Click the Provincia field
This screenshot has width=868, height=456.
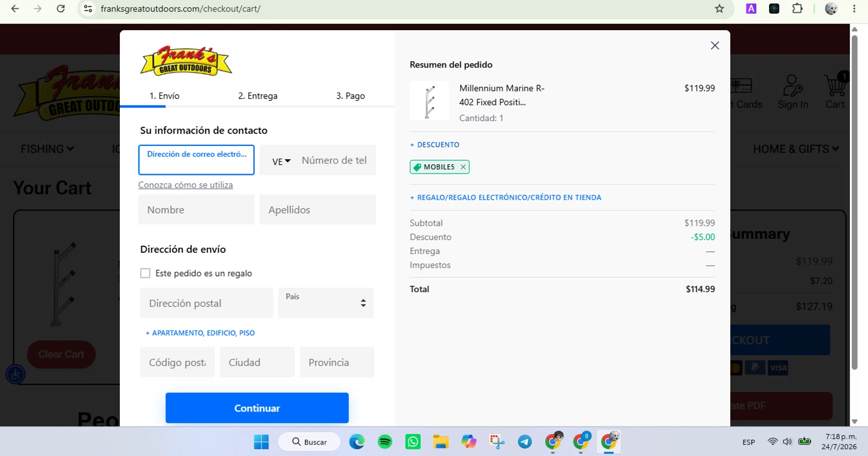[x=337, y=362]
